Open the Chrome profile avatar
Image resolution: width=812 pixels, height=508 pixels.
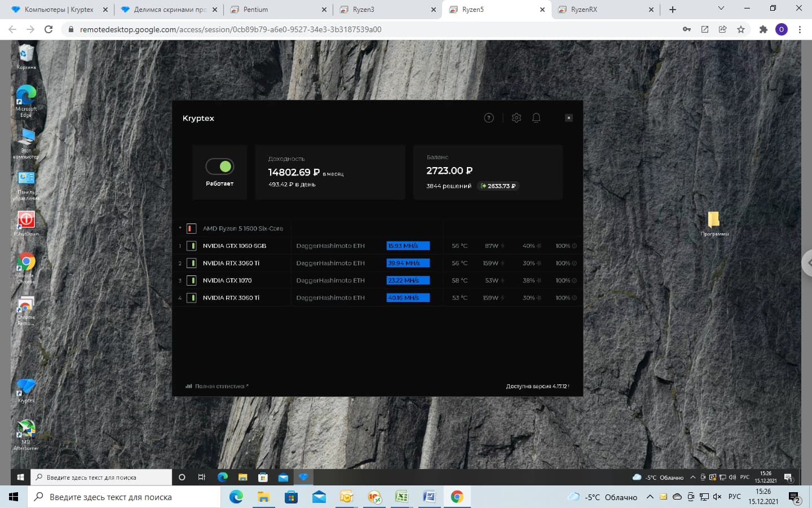(x=782, y=29)
